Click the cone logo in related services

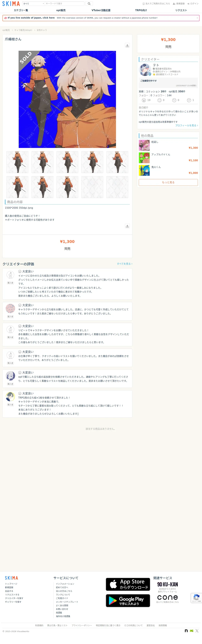tap(167, 597)
